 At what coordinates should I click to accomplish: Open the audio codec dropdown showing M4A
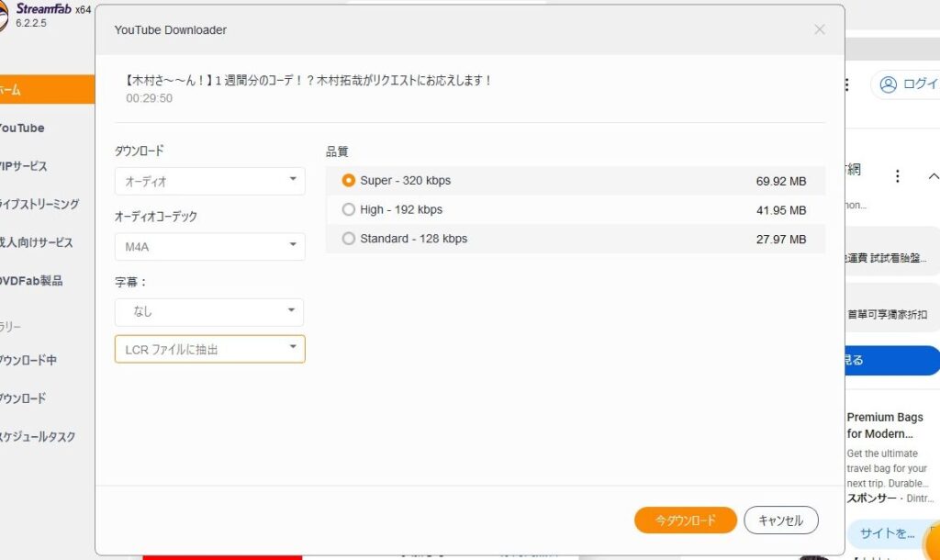(209, 245)
